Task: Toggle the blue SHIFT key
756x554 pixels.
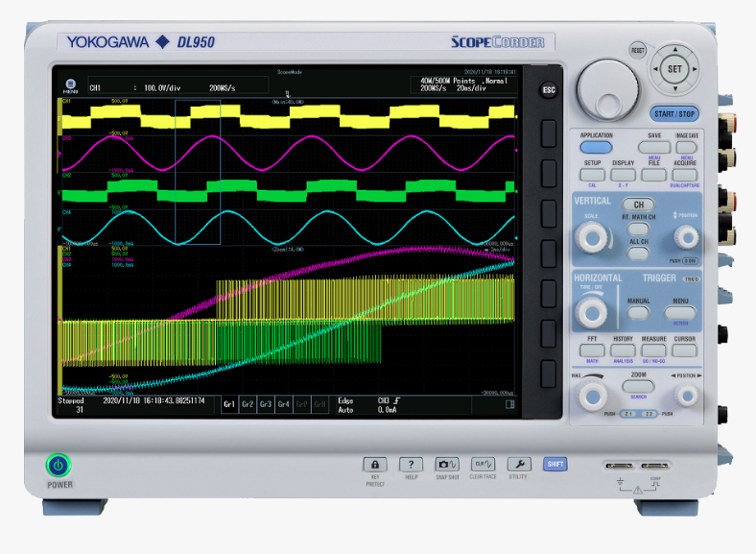Action: pos(555,464)
